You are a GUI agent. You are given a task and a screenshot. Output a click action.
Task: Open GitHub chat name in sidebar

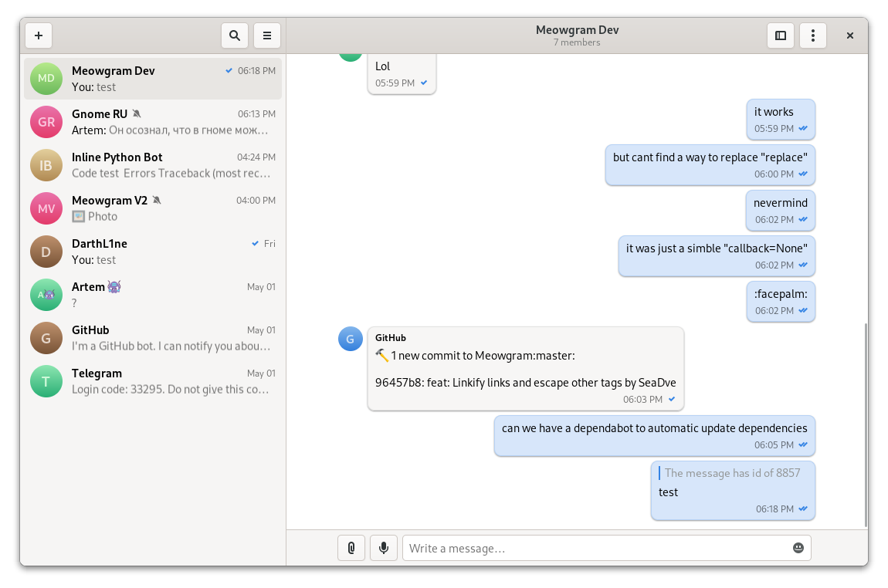pos(90,330)
